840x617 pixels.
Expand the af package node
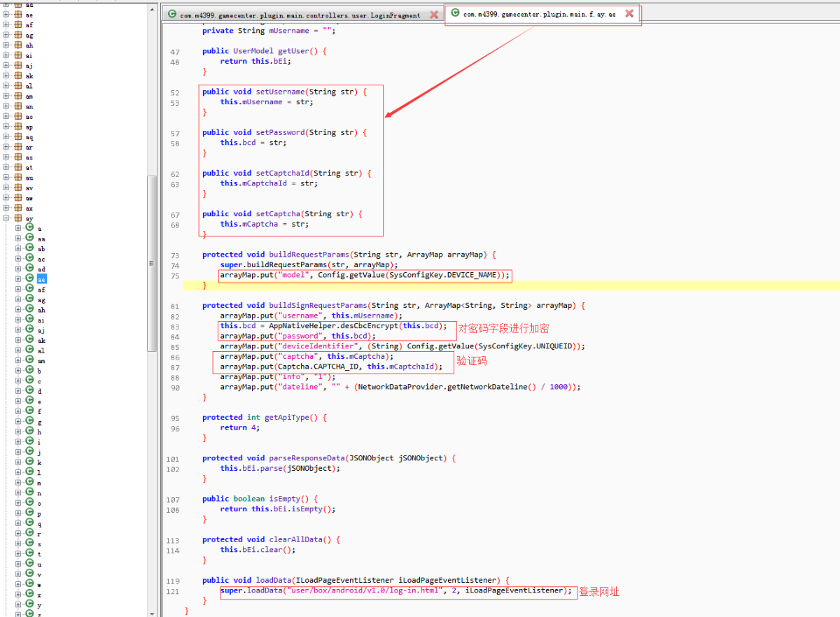[x=6, y=25]
